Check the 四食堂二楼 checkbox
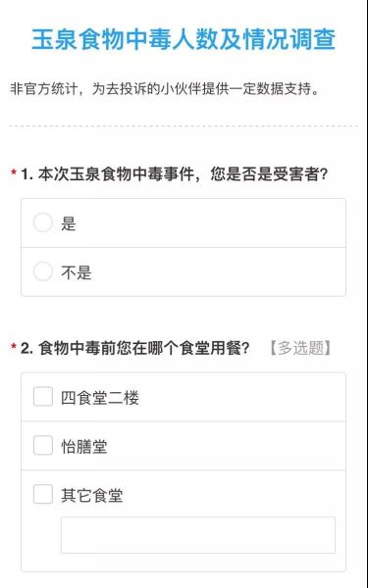The height and width of the screenshot is (588, 368). (x=43, y=397)
